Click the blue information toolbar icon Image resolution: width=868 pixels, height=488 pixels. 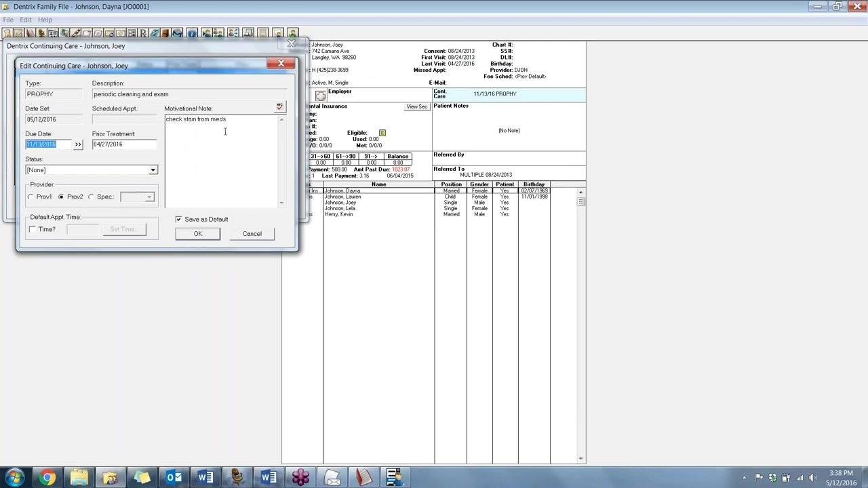pos(192,33)
